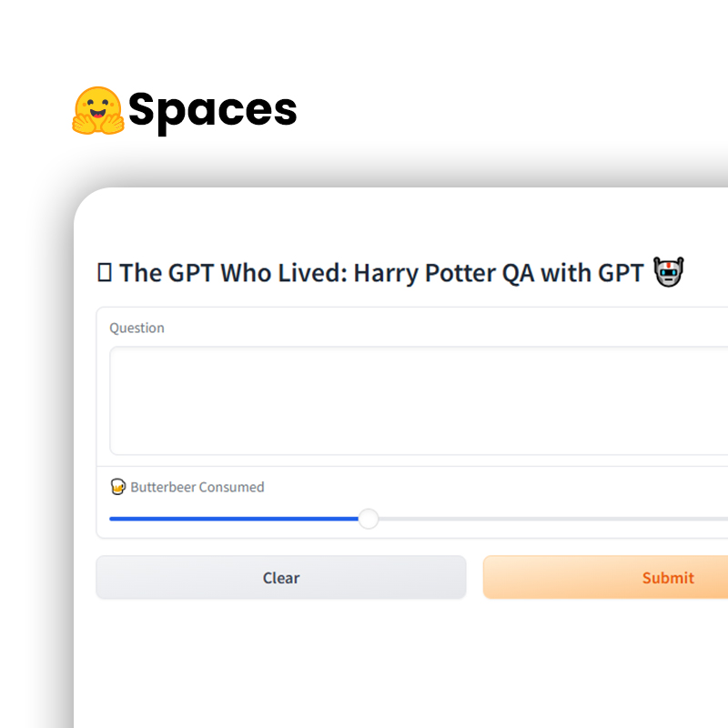Click the "Question" field label
Viewport: 728px width, 728px height.
click(x=137, y=328)
